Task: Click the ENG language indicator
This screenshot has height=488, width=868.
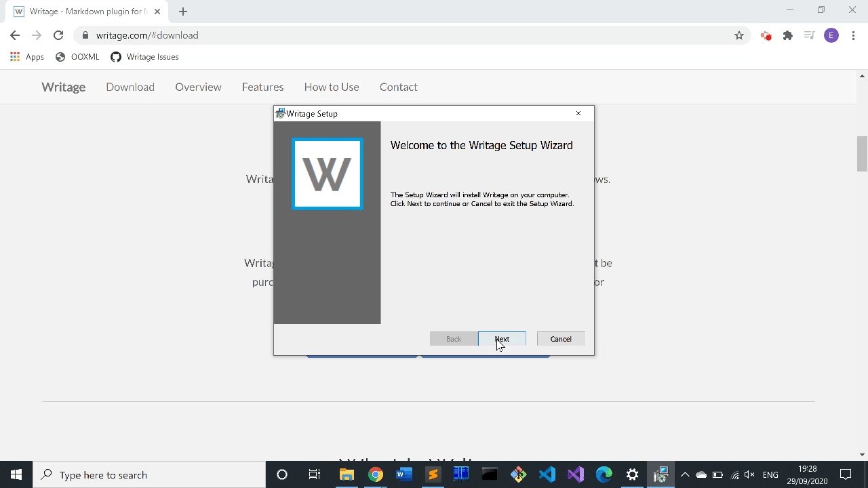Action: tap(770, 474)
